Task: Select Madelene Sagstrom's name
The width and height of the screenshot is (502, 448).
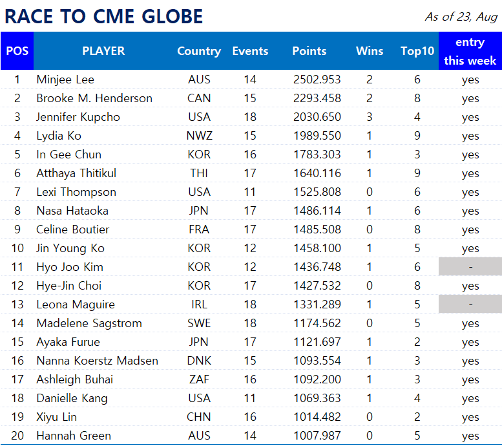Action: pos(89,323)
